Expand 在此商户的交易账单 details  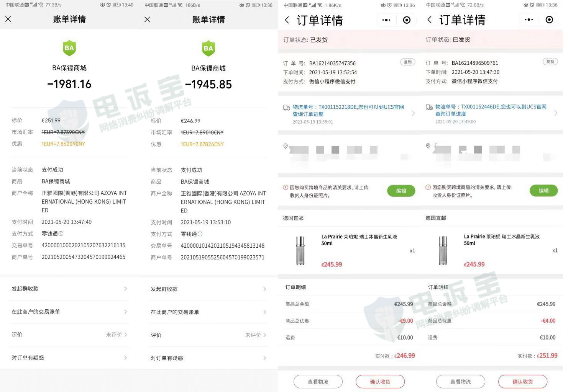69,312
